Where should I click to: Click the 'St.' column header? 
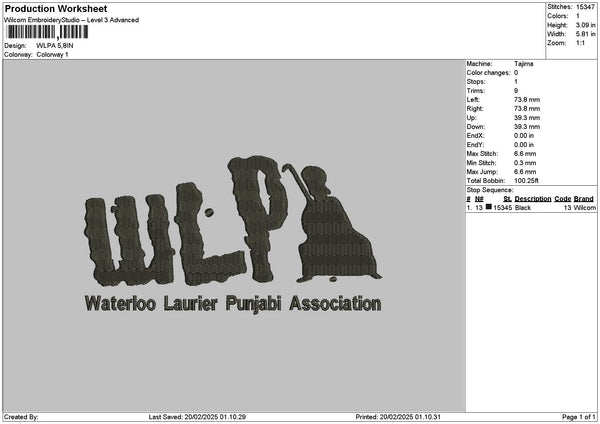(507, 199)
